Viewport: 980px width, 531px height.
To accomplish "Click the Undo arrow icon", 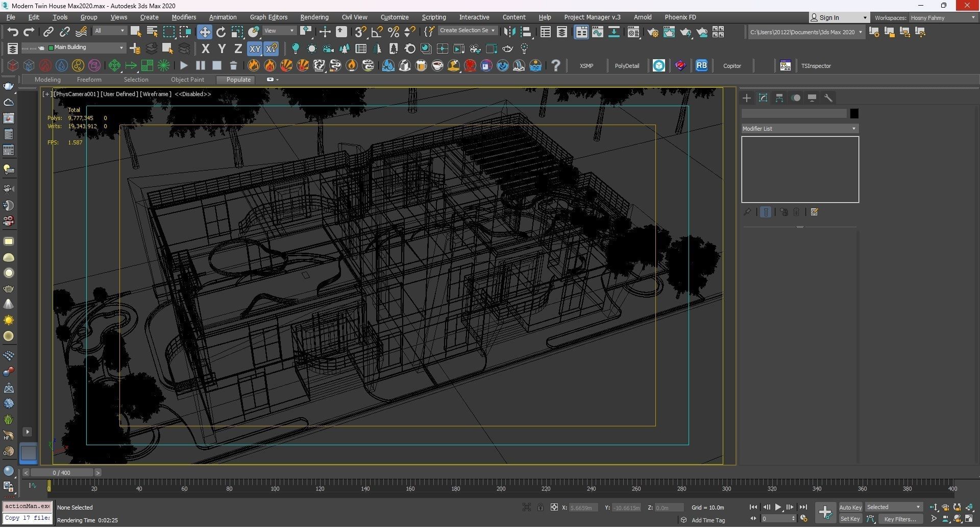I will 12,32.
